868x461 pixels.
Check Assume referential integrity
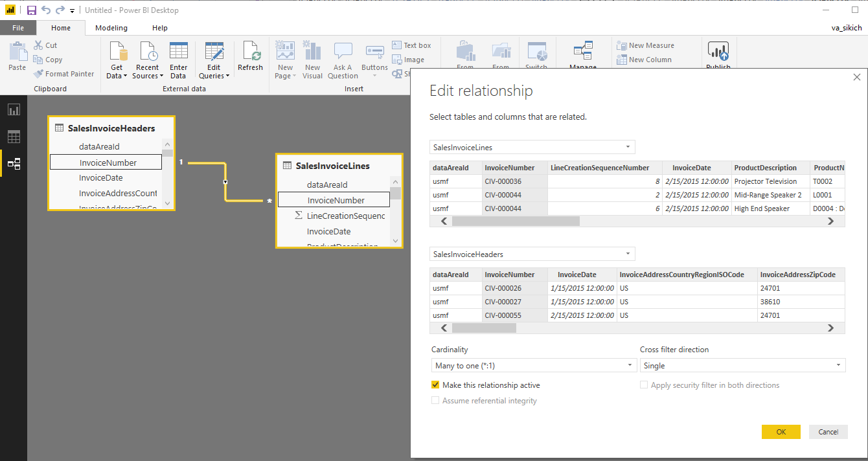437,400
